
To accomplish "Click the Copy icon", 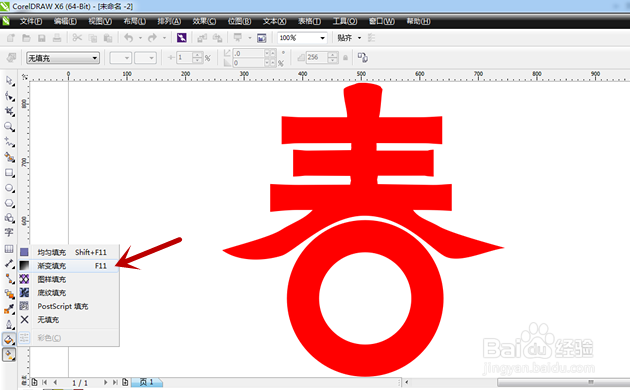I will (93, 38).
